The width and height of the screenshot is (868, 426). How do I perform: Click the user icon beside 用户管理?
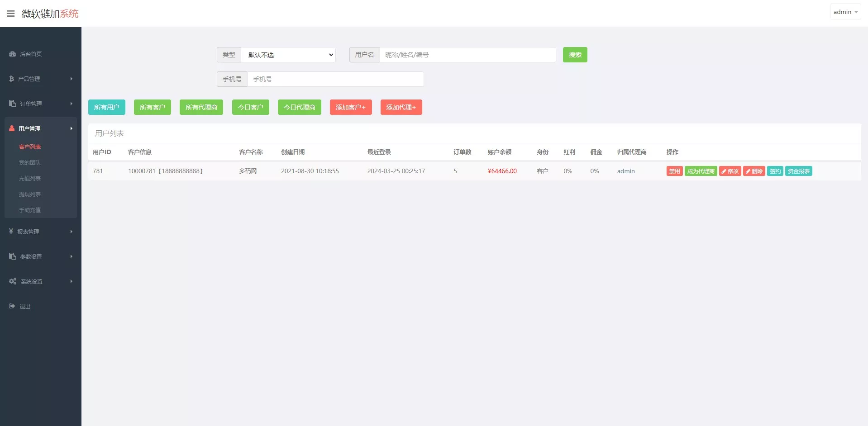(x=12, y=128)
